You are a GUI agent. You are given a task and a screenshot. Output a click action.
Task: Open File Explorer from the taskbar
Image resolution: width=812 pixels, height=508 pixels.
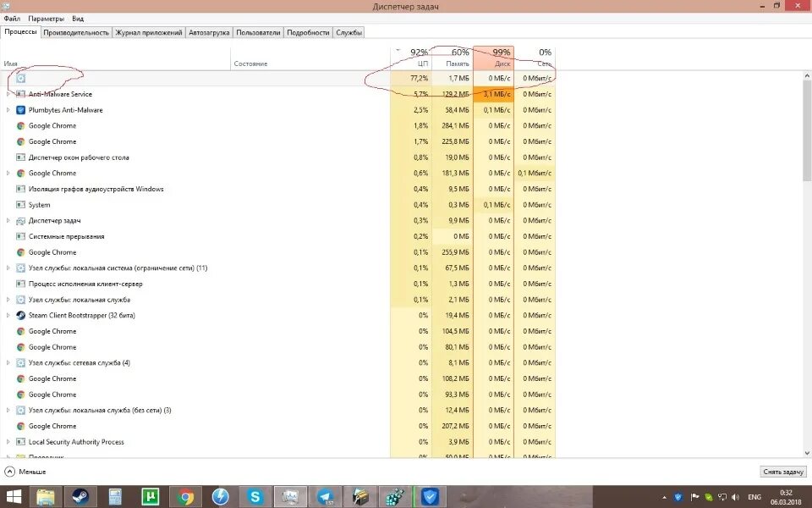pyautogui.click(x=46, y=497)
